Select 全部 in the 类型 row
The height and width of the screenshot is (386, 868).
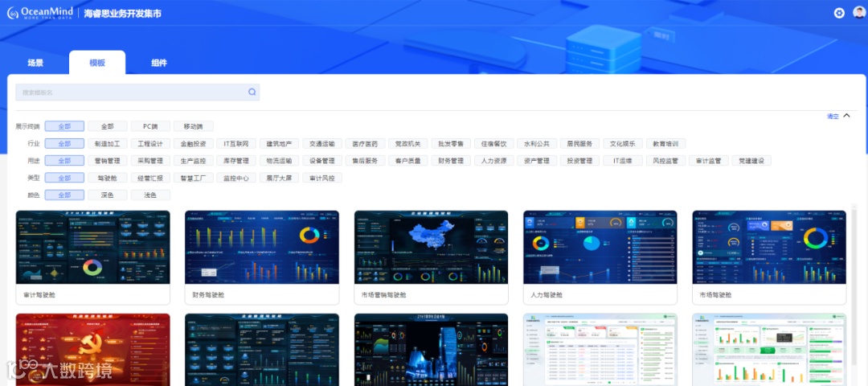pyautogui.click(x=64, y=178)
